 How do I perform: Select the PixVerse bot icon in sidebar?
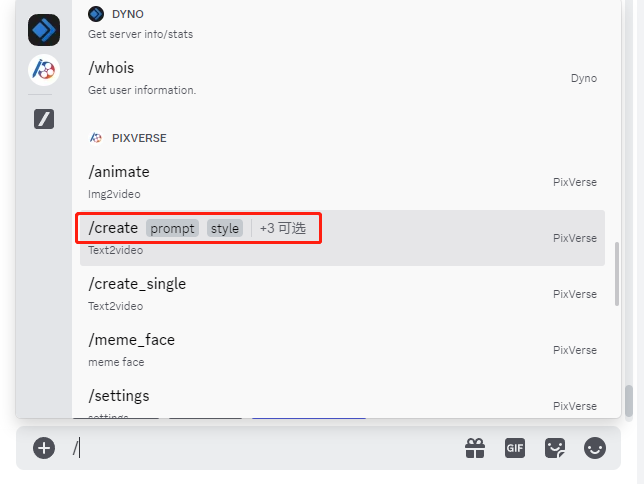pos(44,70)
